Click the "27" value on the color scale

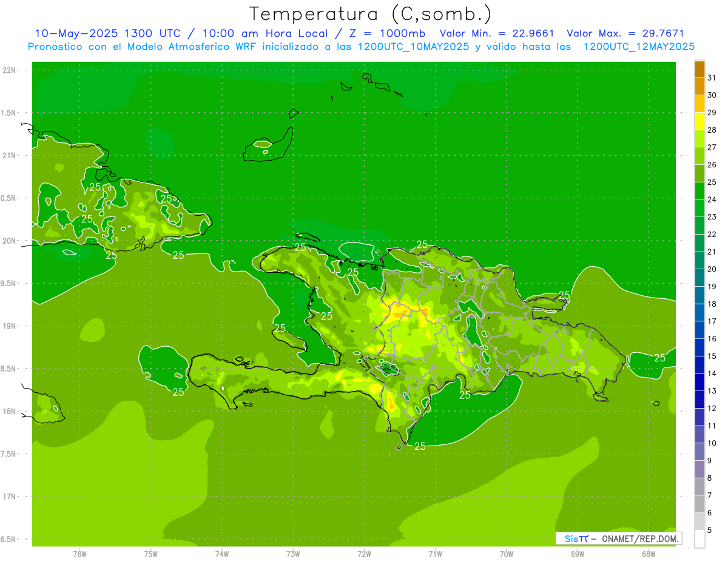[x=712, y=147]
